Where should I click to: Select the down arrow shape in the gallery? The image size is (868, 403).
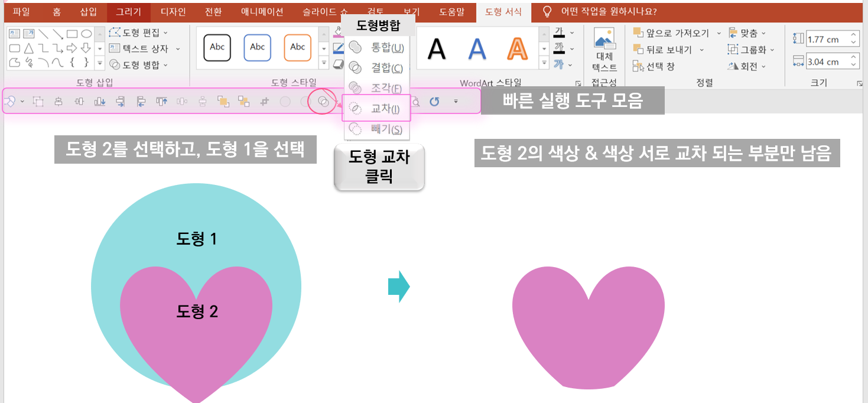click(86, 48)
